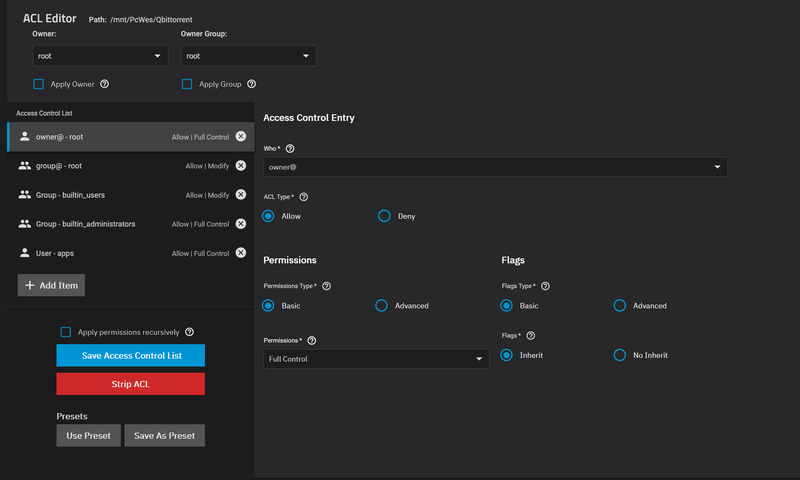Screen dimensions: 800x480
Task: Open the Permissions dropdown showing Full Control
Action: pyautogui.click(x=376, y=359)
